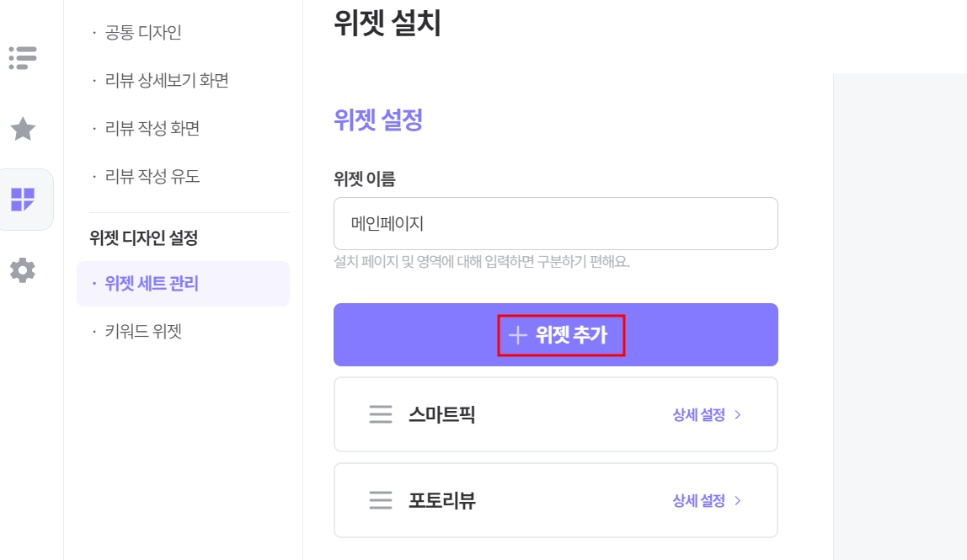
Task: Select the 리뷰 작성 유도 menu item
Action: click(152, 176)
